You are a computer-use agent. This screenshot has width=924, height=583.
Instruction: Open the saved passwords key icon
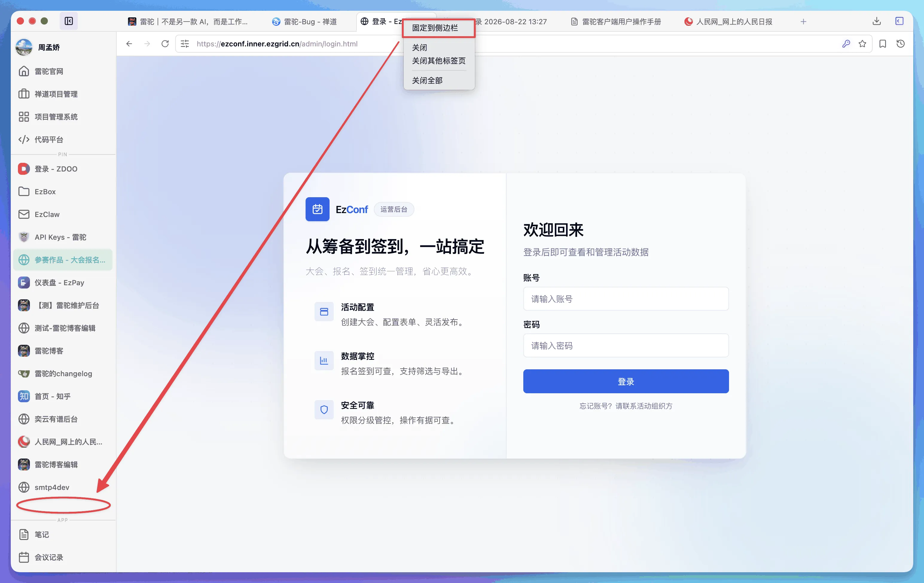(x=846, y=44)
